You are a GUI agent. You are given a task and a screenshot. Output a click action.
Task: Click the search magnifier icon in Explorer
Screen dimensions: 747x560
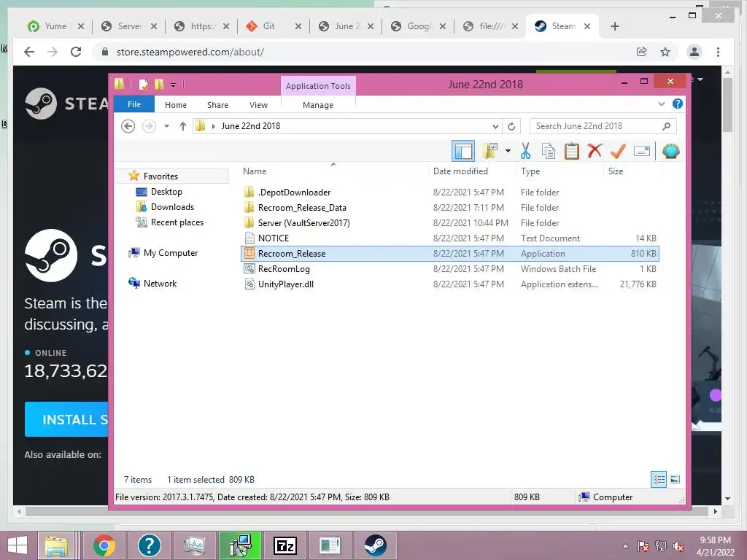pos(666,126)
